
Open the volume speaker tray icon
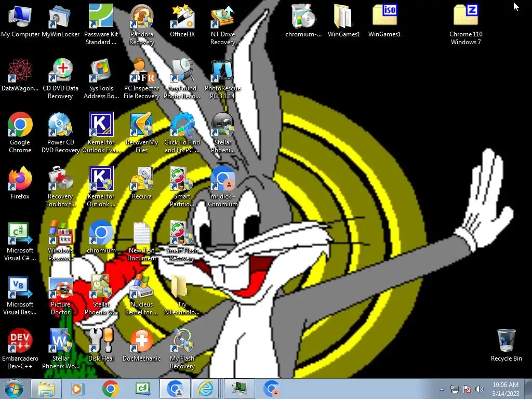click(x=480, y=389)
